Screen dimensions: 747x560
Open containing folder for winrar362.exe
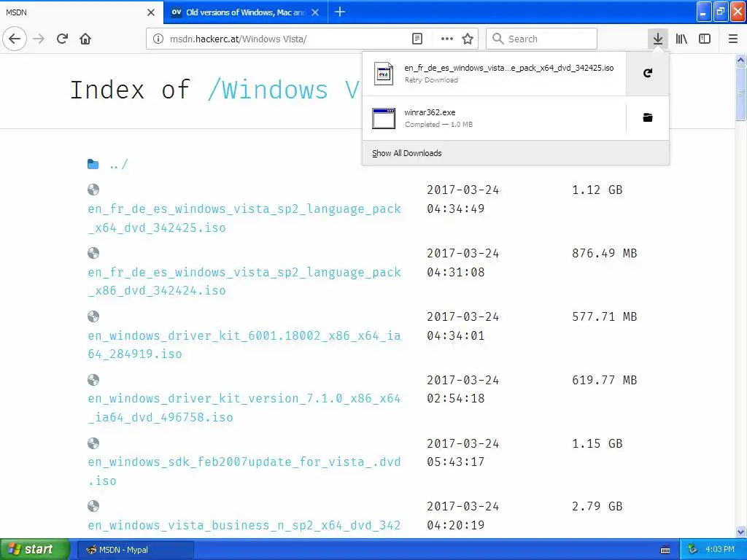[648, 117]
